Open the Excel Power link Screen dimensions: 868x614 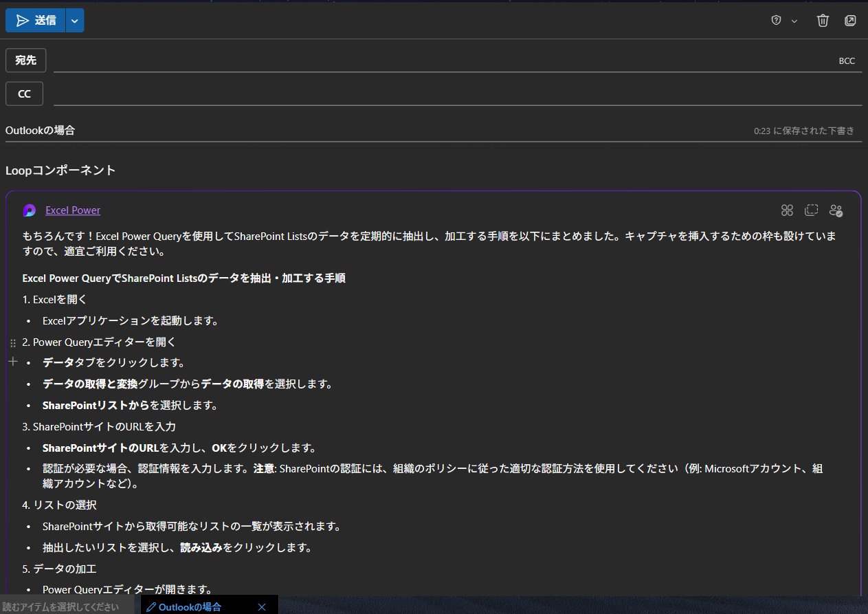pos(72,210)
